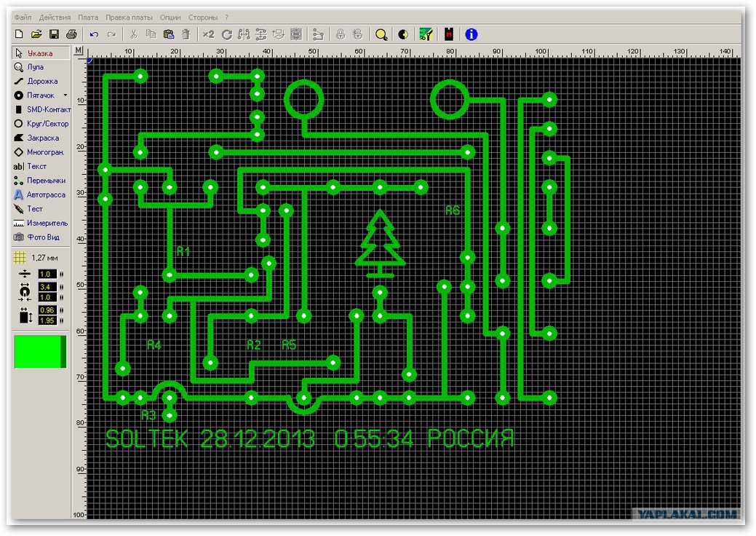Image resolution: width=756 pixels, height=536 pixels.
Task: Click pad outer diameter value 3.4
Action: pos(47,287)
